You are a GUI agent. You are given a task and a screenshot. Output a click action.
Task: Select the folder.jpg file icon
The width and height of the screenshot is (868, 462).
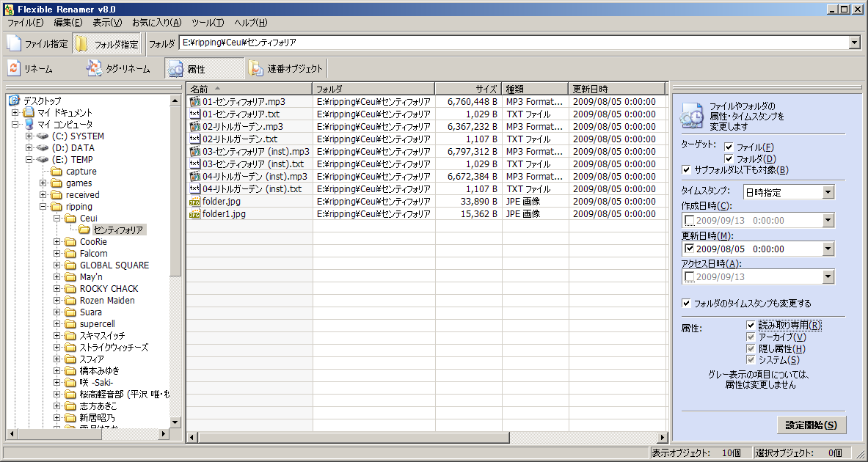click(195, 202)
